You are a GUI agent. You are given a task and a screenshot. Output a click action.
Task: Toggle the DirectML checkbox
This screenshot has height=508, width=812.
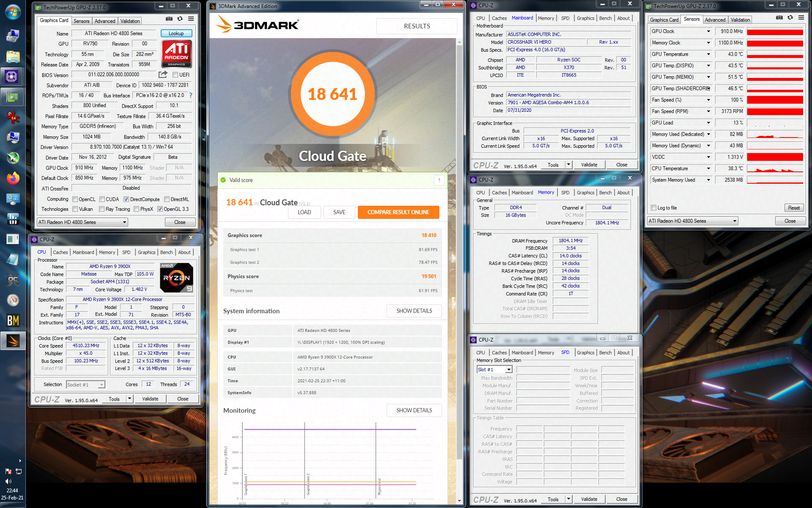pyautogui.click(x=167, y=199)
